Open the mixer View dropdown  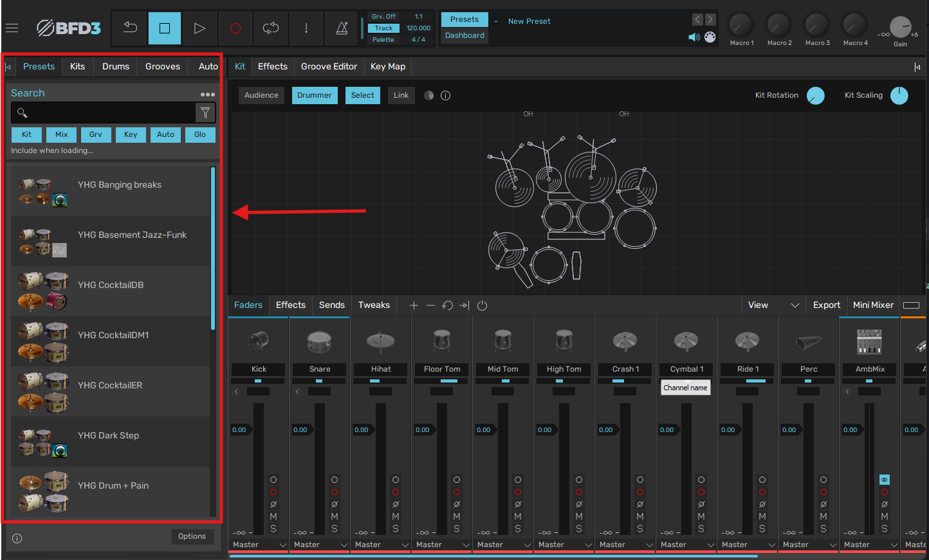click(773, 305)
